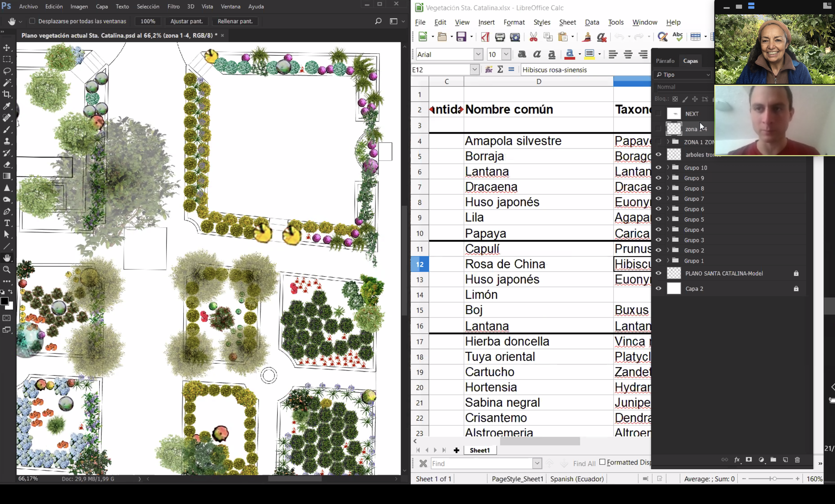The image size is (835, 504).
Task: Select the Horizontal Type tool
Action: click(x=7, y=223)
